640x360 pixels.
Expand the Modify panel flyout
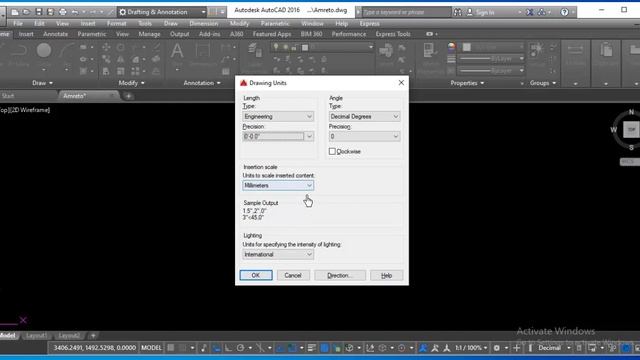click(x=131, y=83)
